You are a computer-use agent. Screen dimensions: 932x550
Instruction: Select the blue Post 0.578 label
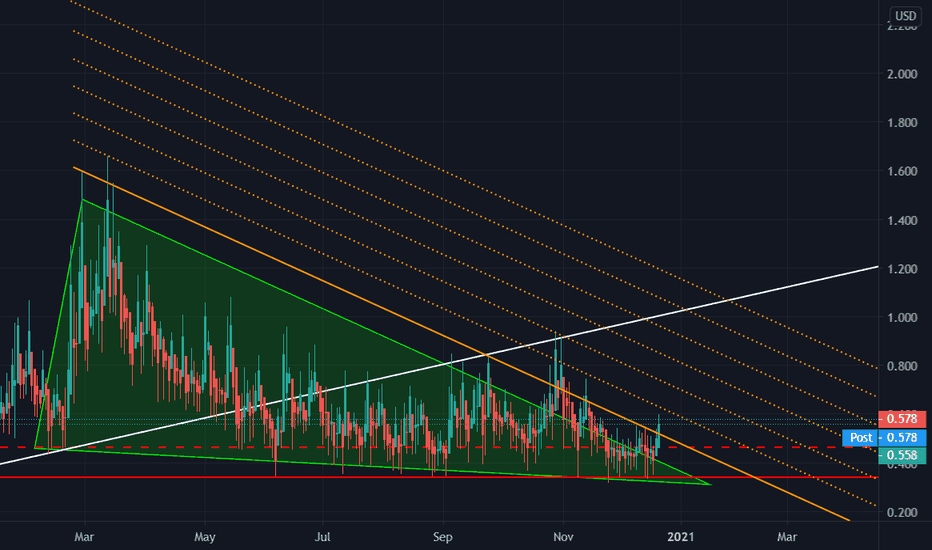coord(884,438)
